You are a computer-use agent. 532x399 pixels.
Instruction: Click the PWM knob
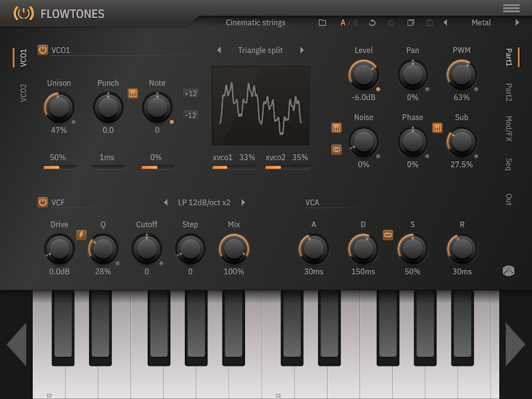pos(462,75)
